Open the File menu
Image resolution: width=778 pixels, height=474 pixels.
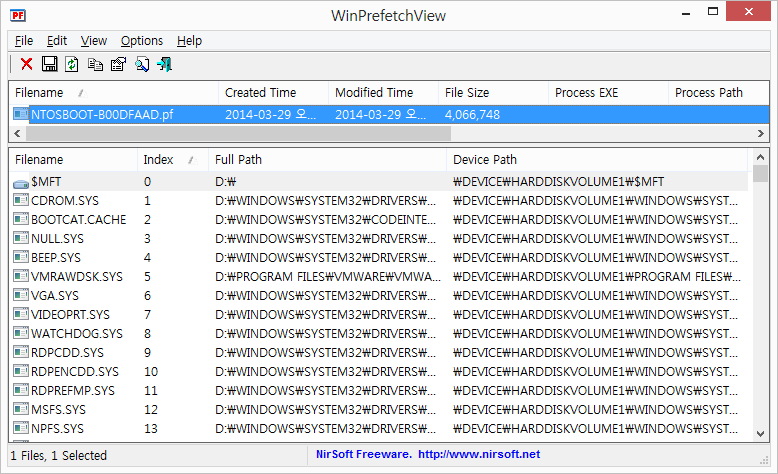point(24,41)
